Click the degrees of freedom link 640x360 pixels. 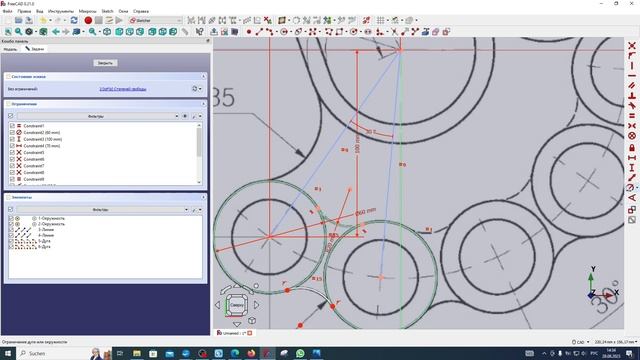click(x=123, y=89)
